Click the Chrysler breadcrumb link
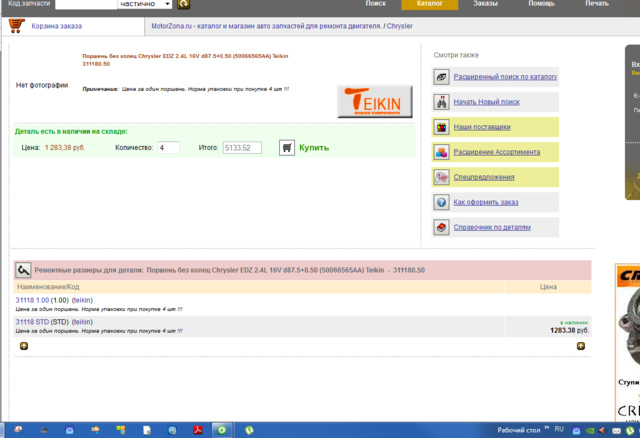 [400, 26]
